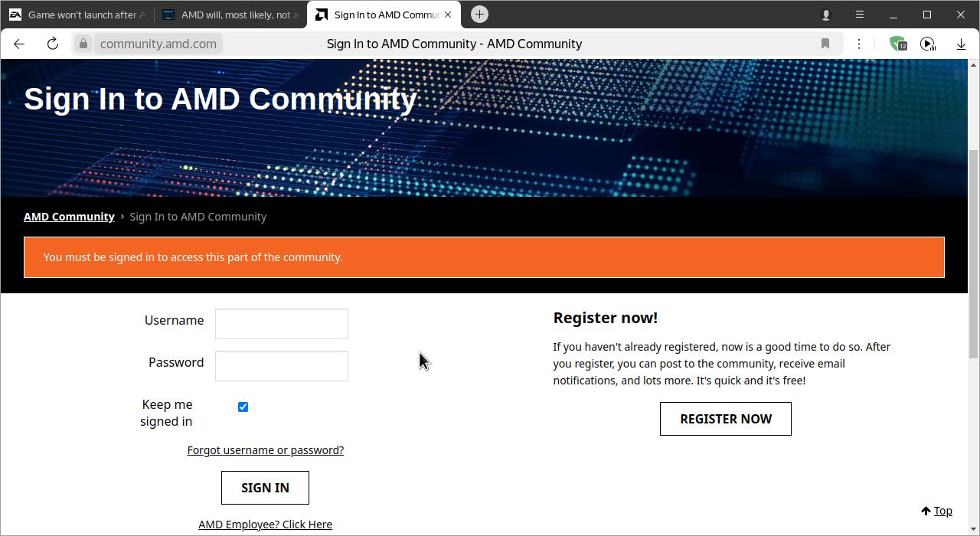Image resolution: width=980 pixels, height=536 pixels.
Task: Close the Sign In to AMD Community tab
Action: click(448, 15)
